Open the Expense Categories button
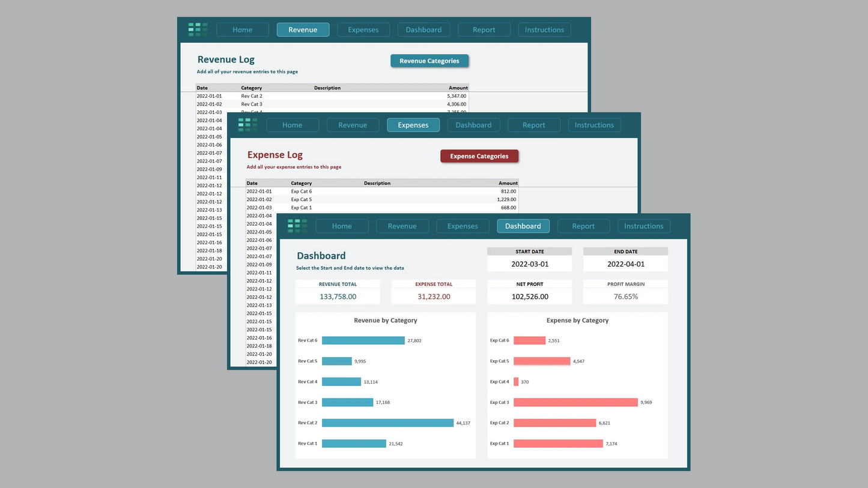 (x=479, y=156)
